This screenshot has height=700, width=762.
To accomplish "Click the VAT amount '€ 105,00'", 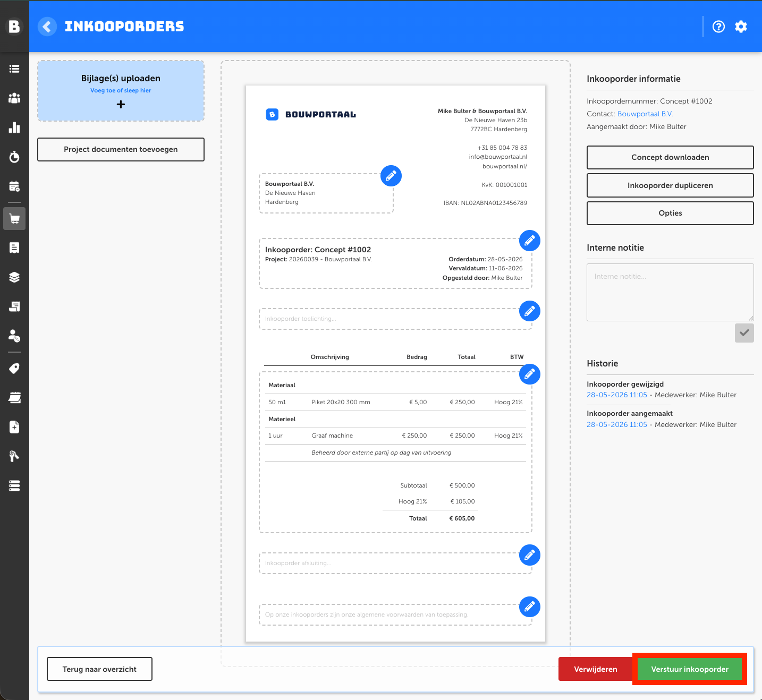I will click(x=462, y=501).
